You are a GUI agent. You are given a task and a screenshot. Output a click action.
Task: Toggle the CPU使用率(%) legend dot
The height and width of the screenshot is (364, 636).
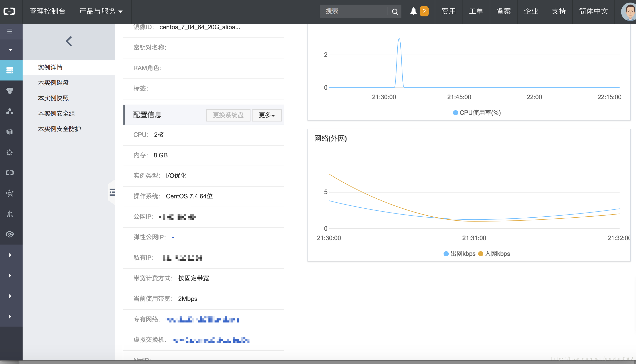pos(455,113)
